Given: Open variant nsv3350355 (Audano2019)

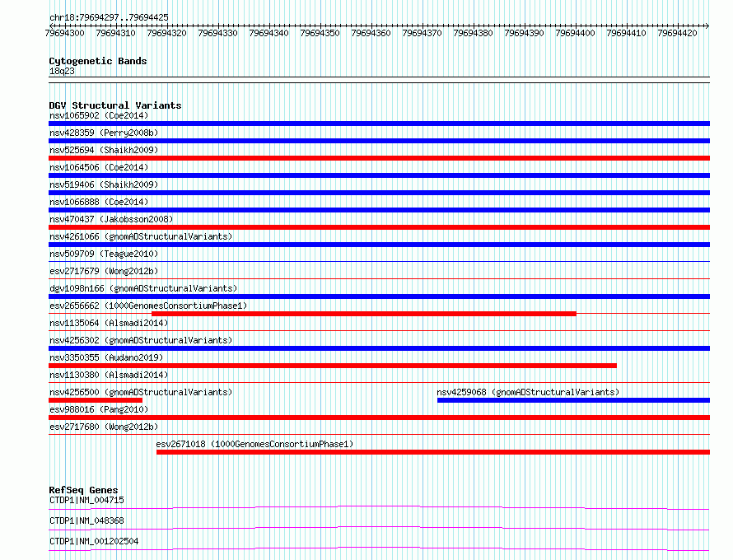Looking at the screenshot, I should point(106,357).
